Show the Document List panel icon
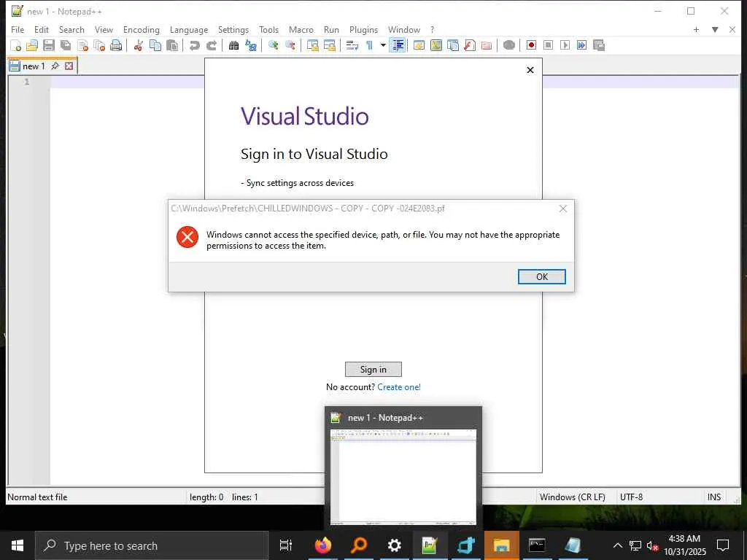Viewport: 747px width, 560px height. [452, 45]
